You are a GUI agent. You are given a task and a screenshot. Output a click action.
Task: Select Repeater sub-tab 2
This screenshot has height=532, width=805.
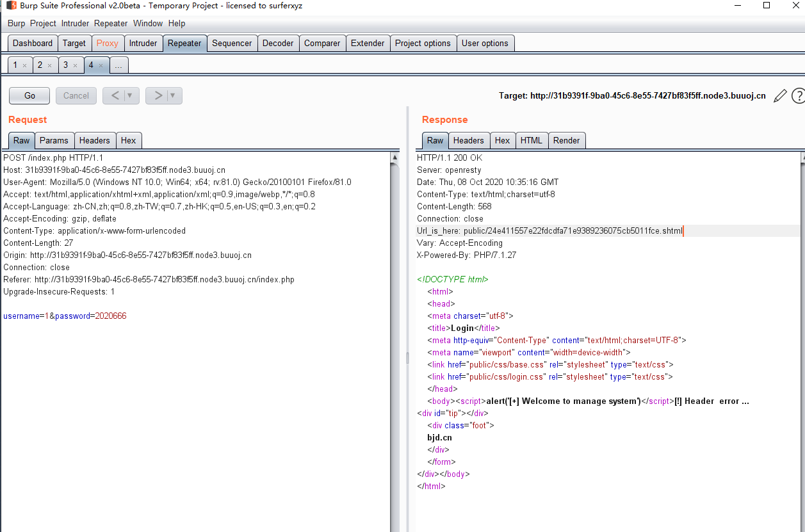(x=40, y=65)
